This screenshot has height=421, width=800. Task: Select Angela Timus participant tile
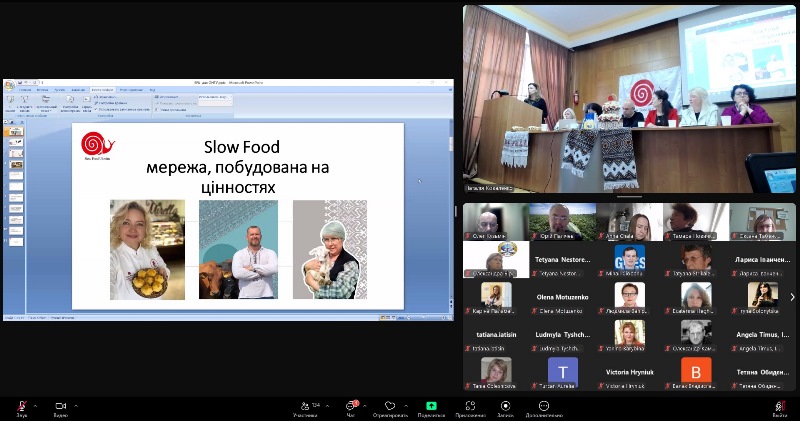763,335
